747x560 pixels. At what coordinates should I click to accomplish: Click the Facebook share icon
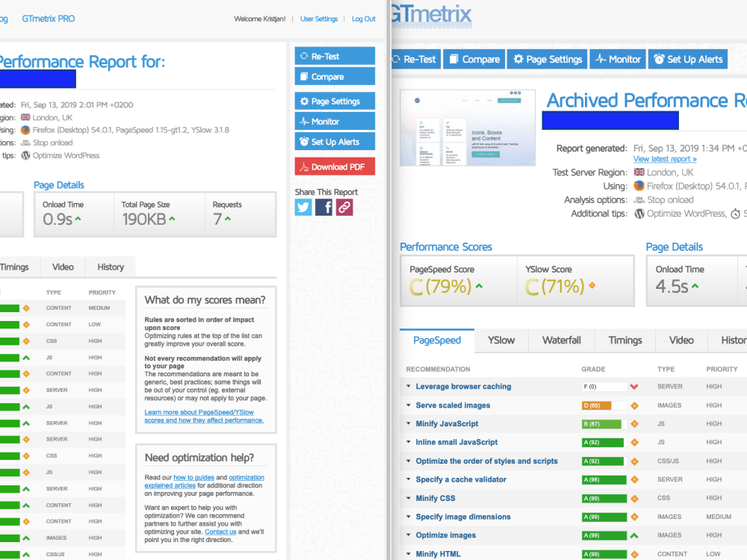[323, 207]
